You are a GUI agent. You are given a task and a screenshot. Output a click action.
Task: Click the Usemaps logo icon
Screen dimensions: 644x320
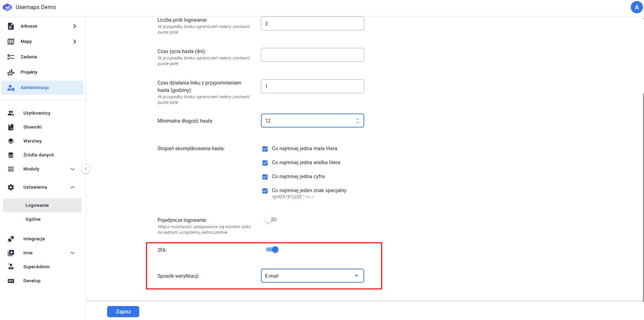[7, 7]
